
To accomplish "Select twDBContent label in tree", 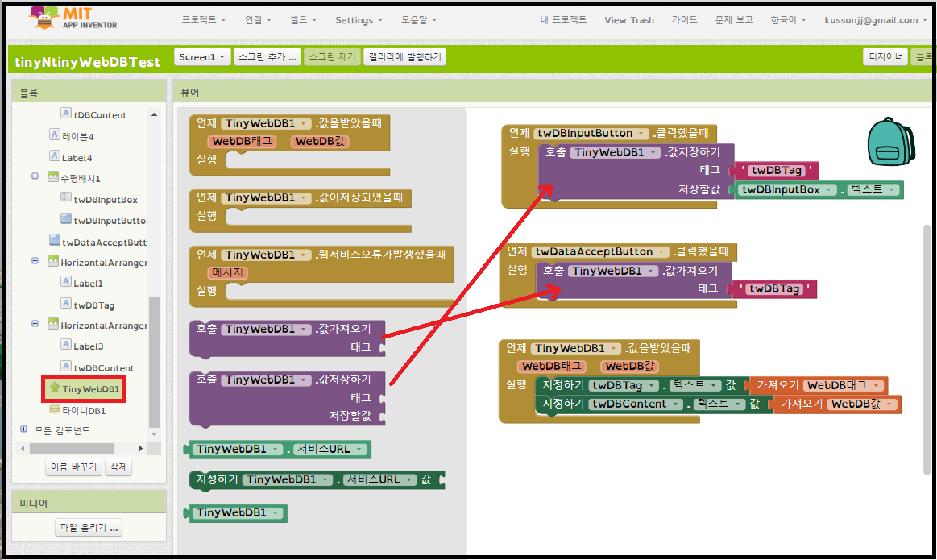I will [x=103, y=367].
